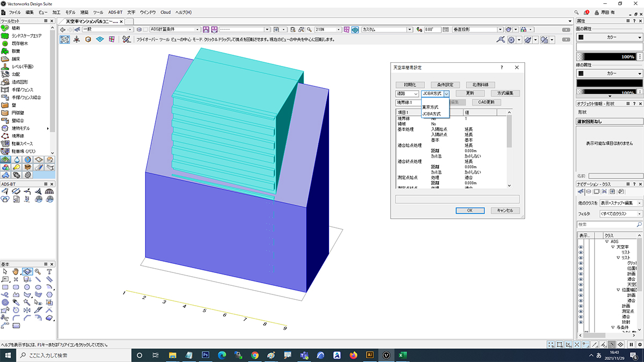Click the 初期化 button
The width and height of the screenshot is (644, 362).
410,85
